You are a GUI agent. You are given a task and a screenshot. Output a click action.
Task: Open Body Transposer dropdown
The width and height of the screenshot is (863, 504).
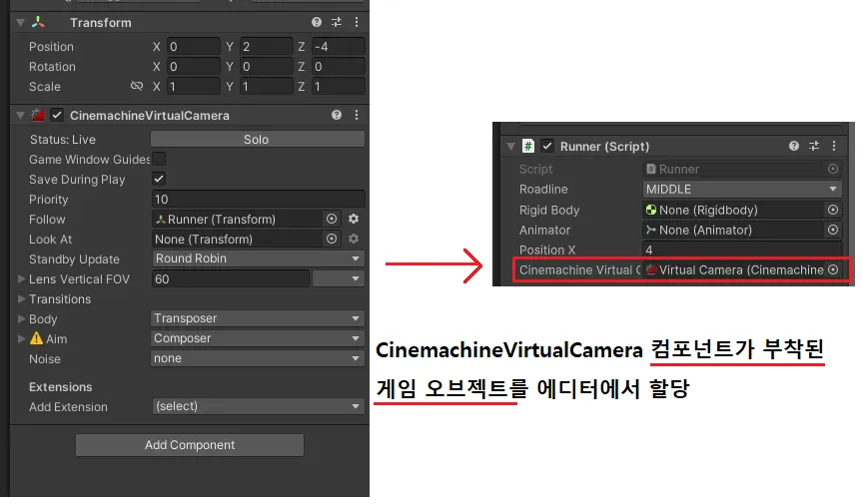click(257, 318)
